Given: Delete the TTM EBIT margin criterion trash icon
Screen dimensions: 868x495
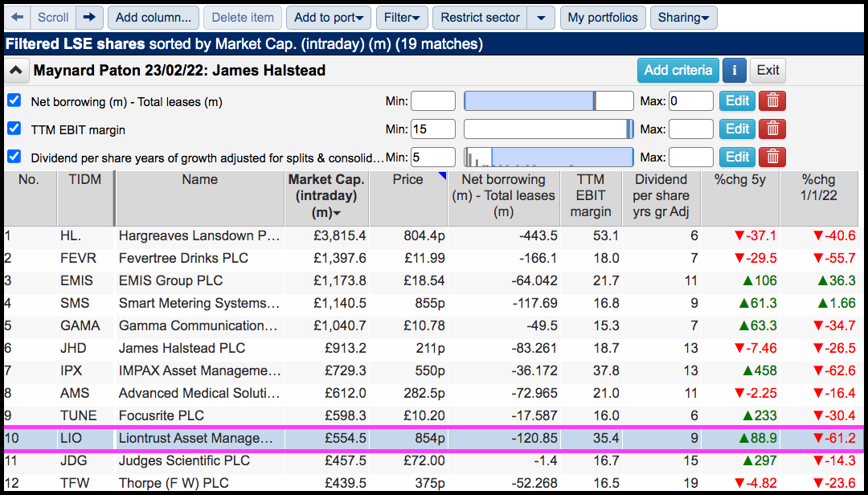Looking at the screenshot, I should coord(773,129).
